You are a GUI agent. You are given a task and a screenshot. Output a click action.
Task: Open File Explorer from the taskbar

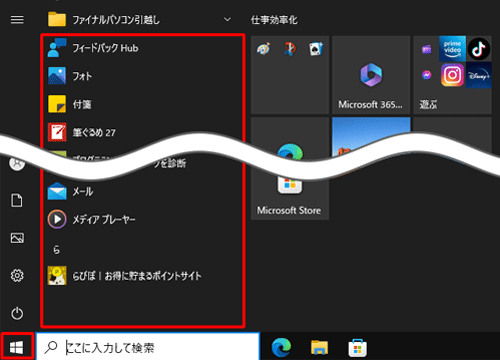tap(319, 347)
